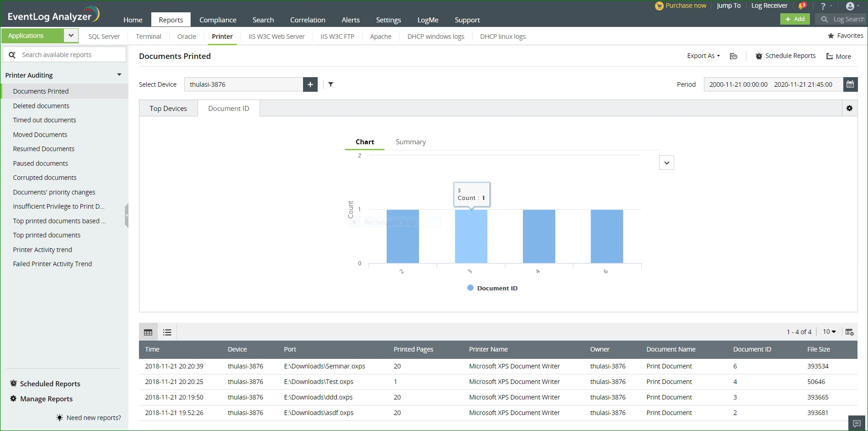This screenshot has width=868, height=431.
Task: Open the Compliance tab
Action: (218, 20)
